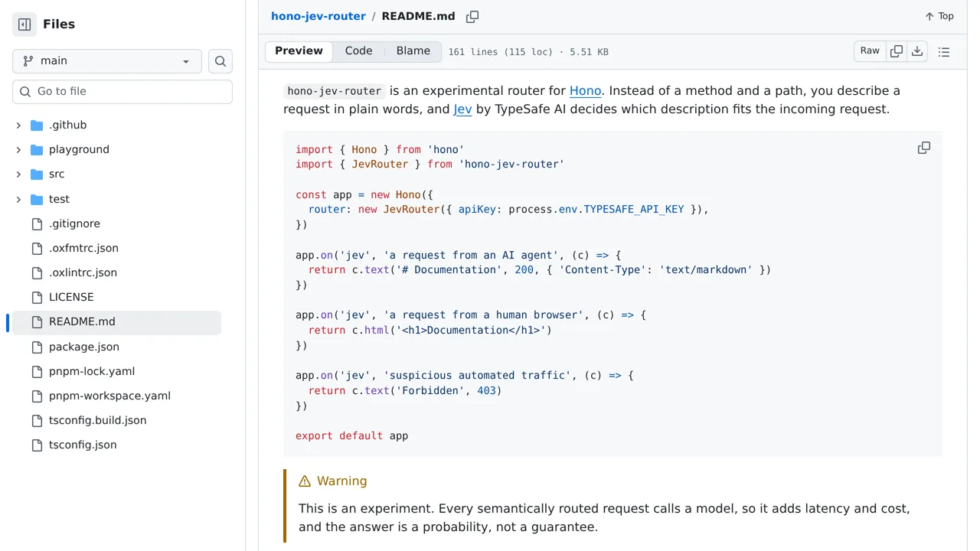Jump to Top link
This screenshot has width=980, height=551.
pyautogui.click(x=939, y=16)
